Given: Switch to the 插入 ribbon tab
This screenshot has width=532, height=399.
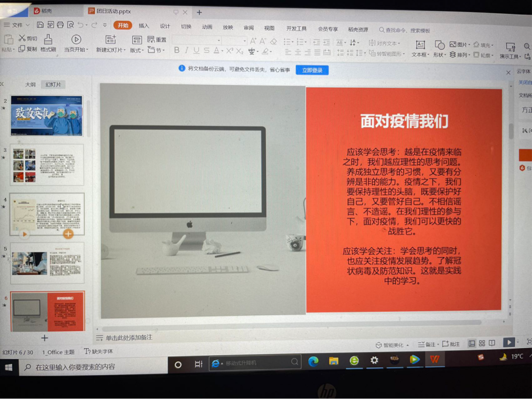Looking at the screenshot, I should coord(144,26).
